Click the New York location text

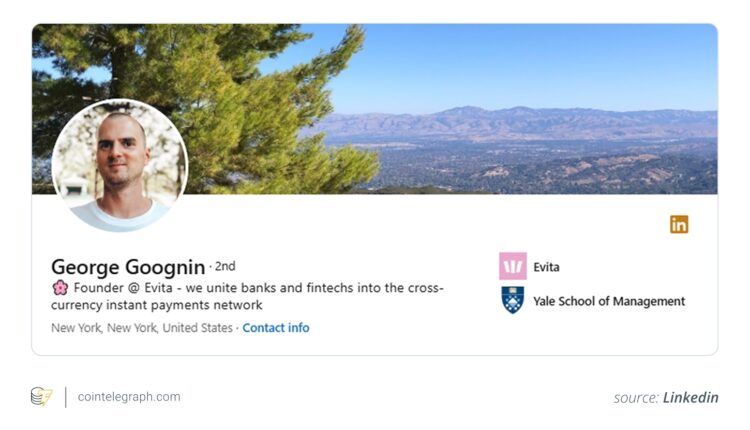[142, 328]
